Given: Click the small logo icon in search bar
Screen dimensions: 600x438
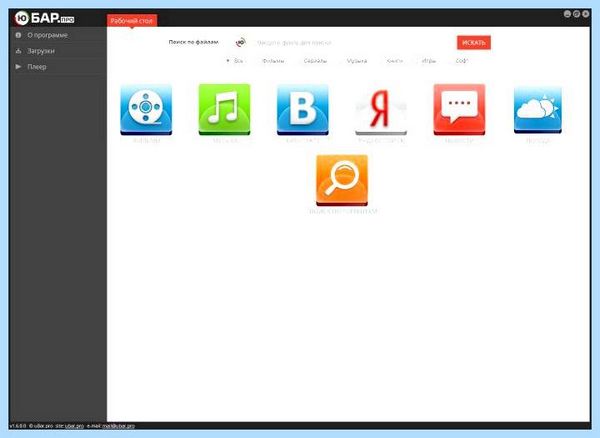Looking at the screenshot, I should tap(241, 42).
